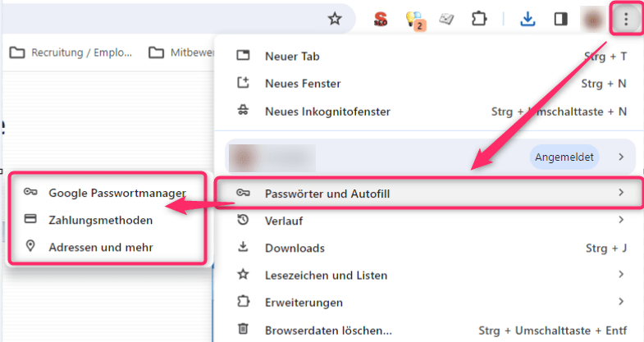Click the key icon beside Passwörter und Autofill

[x=243, y=193]
